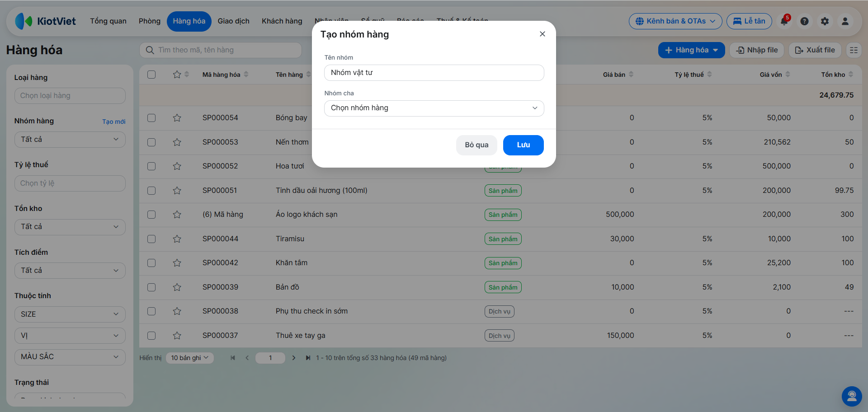Screen dimensions: 868x412
Task: Open the settings gear icon
Action: coord(825,21)
